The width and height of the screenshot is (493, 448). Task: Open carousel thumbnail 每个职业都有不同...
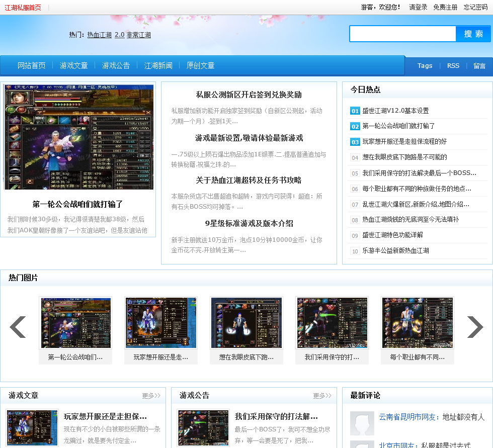coord(418,323)
